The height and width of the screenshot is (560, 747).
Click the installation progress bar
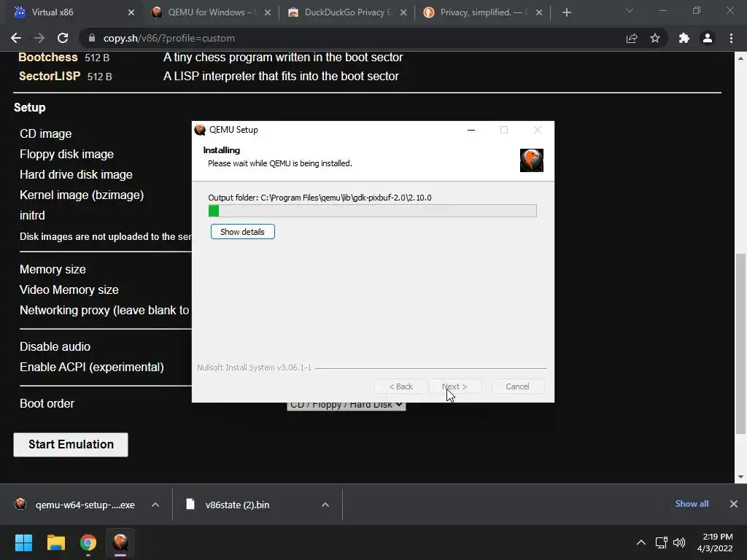click(x=373, y=211)
